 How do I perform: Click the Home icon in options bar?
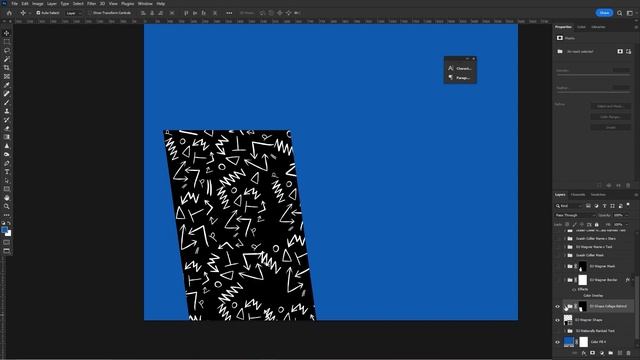tap(9, 13)
